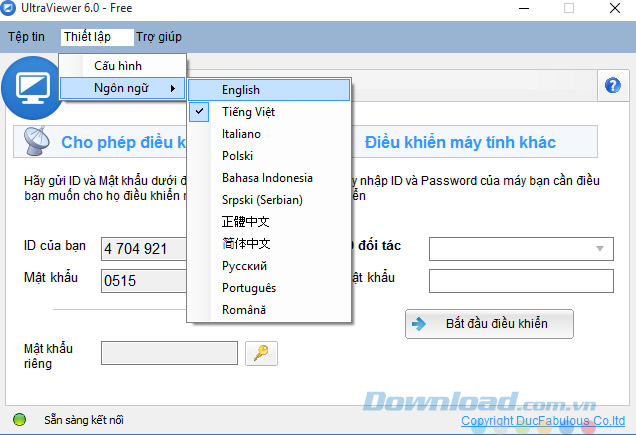Select Polski language
Image resolution: width=636 pixels, height=435 pixels.
click(x=269, y=156)
